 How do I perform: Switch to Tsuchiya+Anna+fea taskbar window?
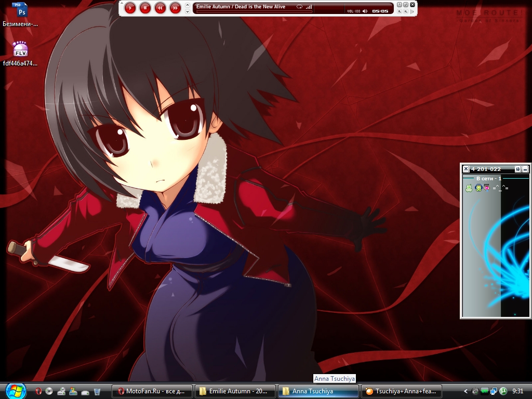402,391
